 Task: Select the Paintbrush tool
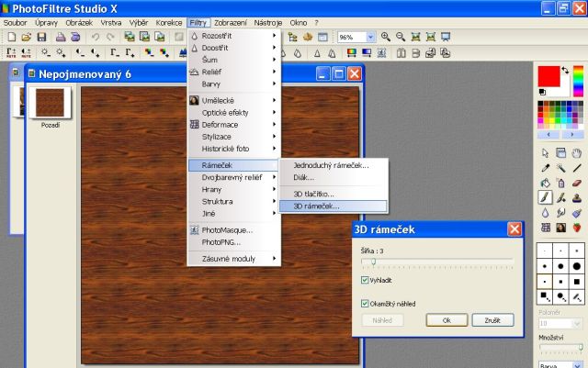(545, 197)
